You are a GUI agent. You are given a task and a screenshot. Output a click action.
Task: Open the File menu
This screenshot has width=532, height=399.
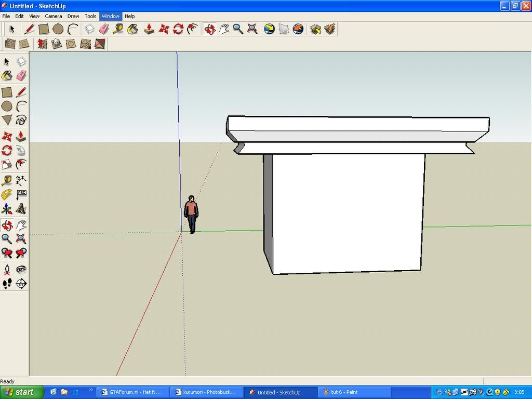tap(6, 16)
